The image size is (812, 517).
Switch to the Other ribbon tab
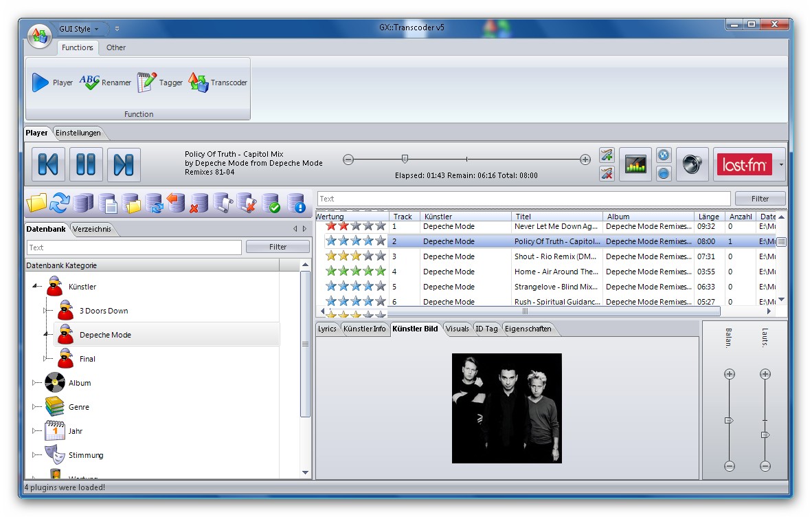coord(116,47)
